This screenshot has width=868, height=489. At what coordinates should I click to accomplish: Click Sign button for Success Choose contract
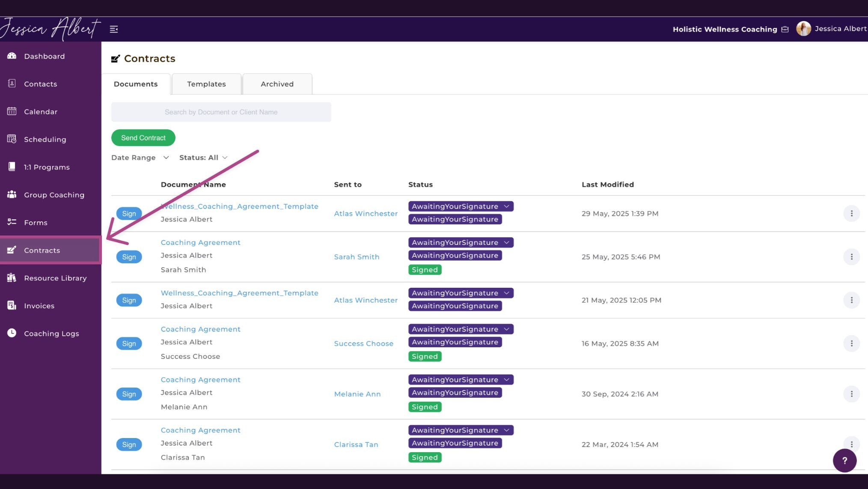pos(129,343)
